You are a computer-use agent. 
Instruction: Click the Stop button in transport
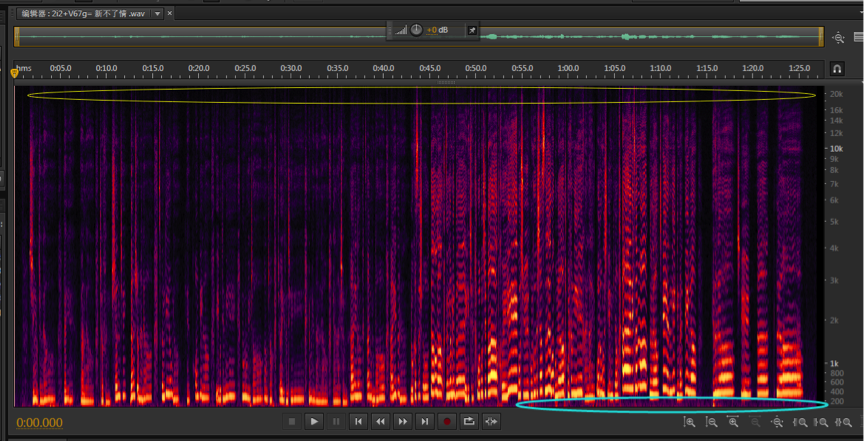pyautogui.click(x=292, y=422)
